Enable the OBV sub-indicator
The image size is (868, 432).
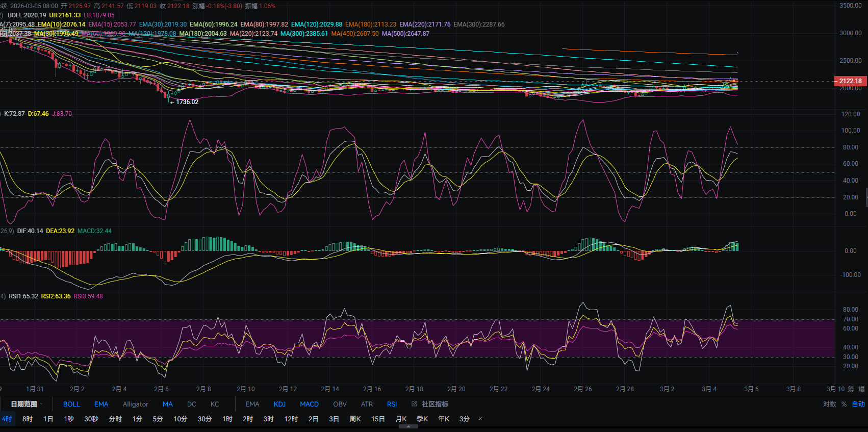tap(340, 404)
